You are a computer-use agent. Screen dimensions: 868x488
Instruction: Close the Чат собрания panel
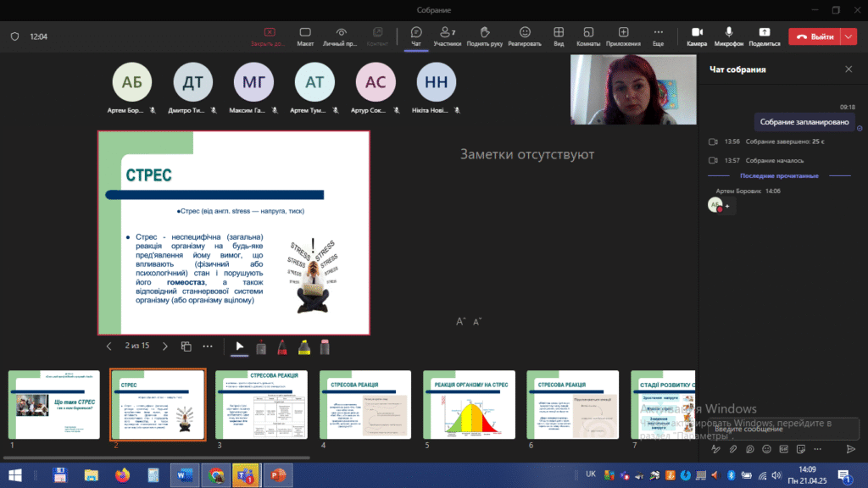tap(849, 69)
